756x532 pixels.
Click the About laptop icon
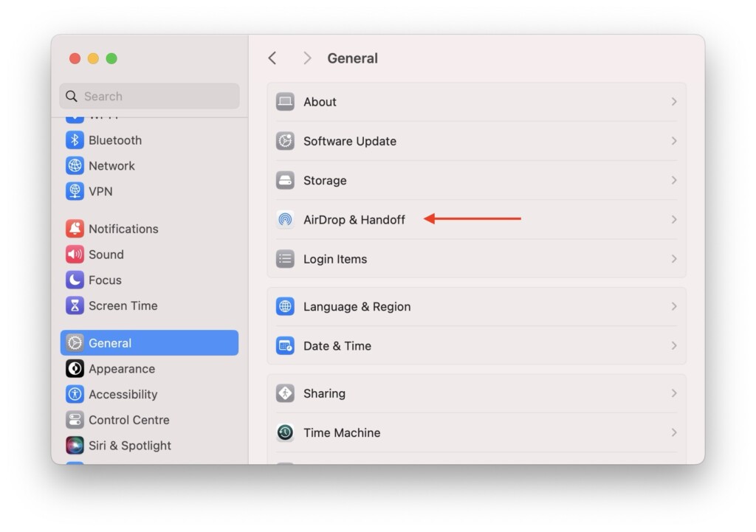(x=285, y=102)
